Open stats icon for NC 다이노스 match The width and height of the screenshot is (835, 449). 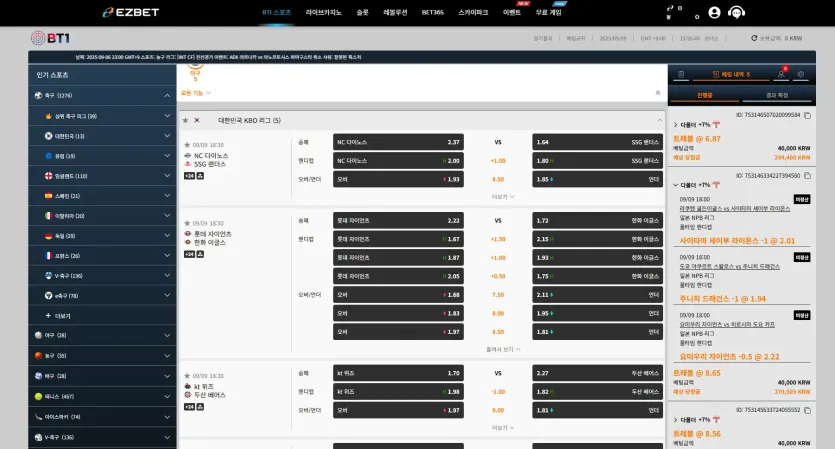click(200, 176)
